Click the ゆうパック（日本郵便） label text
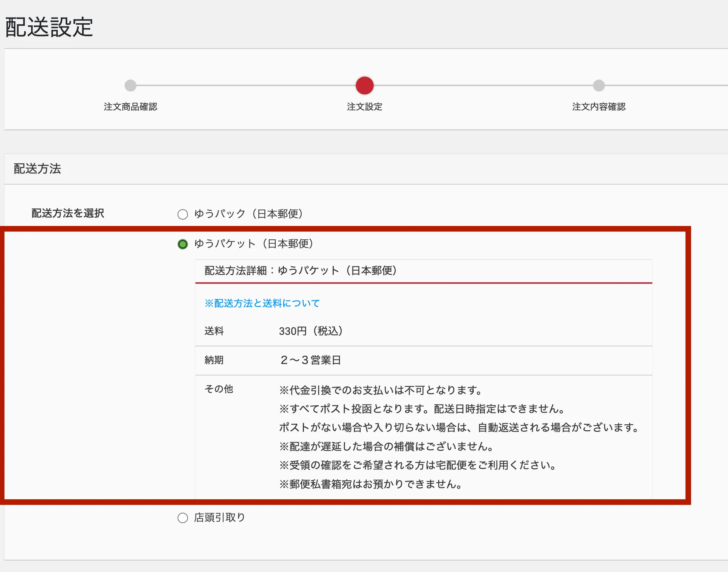Image resolution: width=728 pixels, height=572 pixels. (248, 214)
